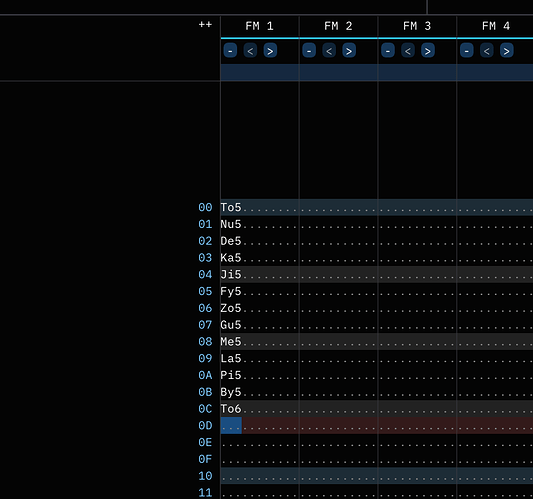Select note Nu5 in row 01
Screen dimensions: 533x499
[231, 224]
